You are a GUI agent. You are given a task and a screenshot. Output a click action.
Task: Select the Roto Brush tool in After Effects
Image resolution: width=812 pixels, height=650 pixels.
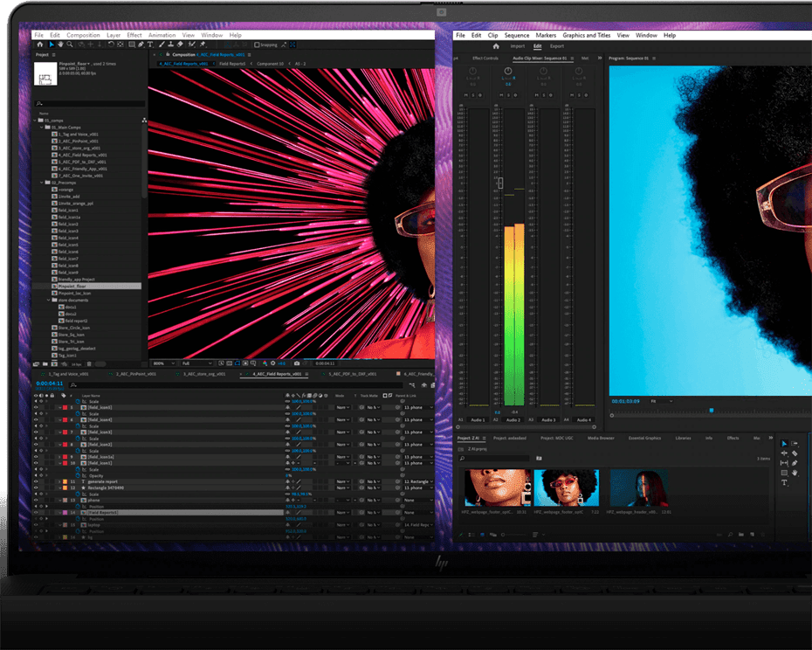point(191,45)
